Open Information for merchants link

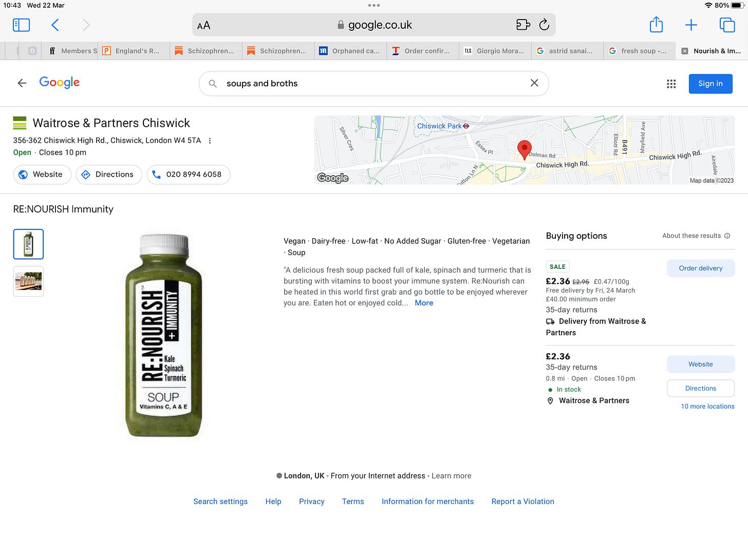pyautogui.click(x=427, y=501)
